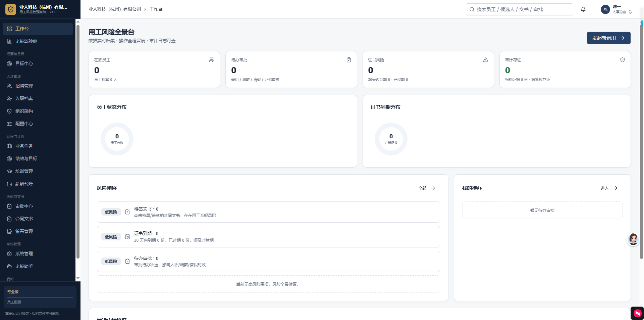Click the 系统管理 gear icon

coord(9,254)
